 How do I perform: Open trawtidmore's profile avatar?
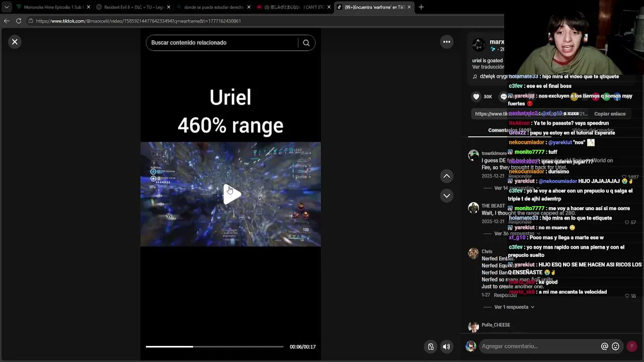pyautogui.click(x=473, y=155)
